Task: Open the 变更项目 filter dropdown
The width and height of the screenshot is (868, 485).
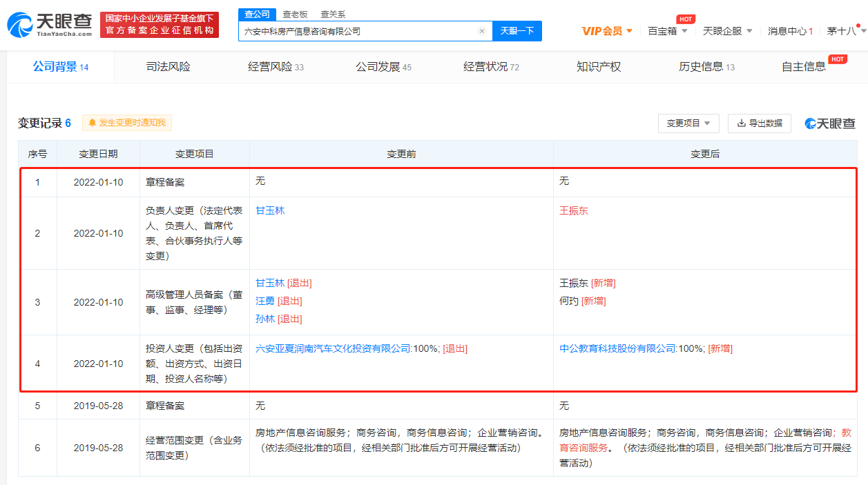Action: pyautogui.click(x=688, y=123)
